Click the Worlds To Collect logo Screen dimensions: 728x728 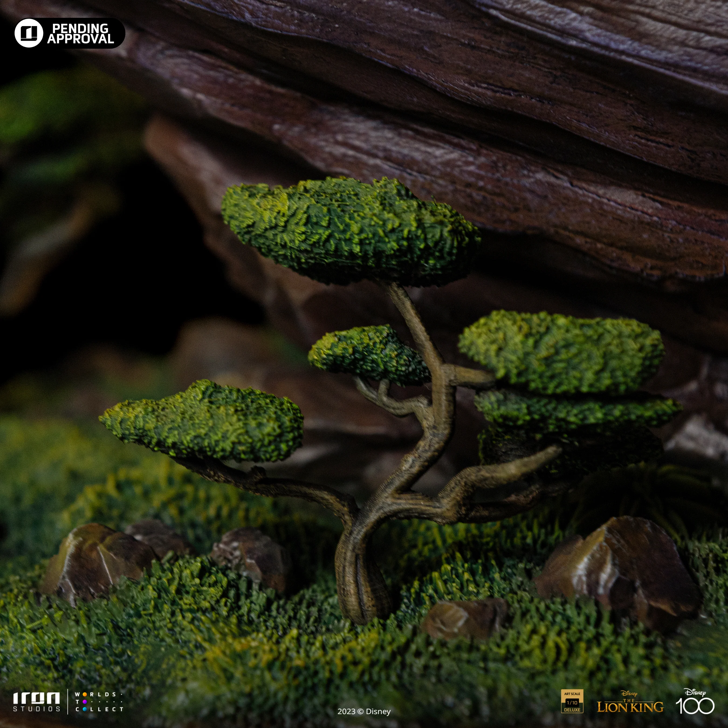click(x=99, y=702)
